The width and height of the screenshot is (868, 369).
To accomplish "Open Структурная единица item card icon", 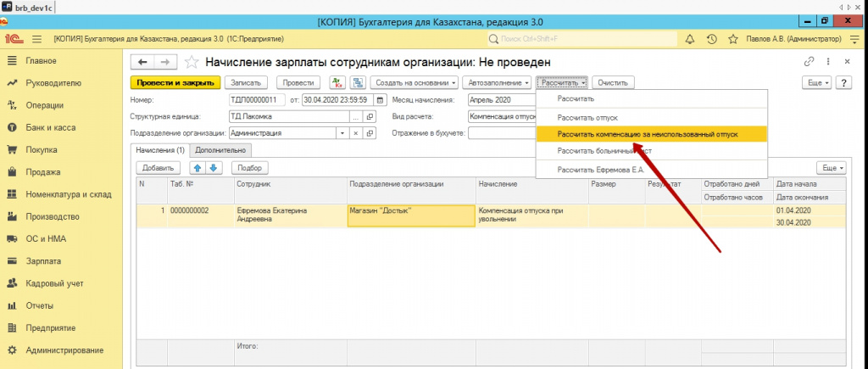I will click(x=370, y=117).
